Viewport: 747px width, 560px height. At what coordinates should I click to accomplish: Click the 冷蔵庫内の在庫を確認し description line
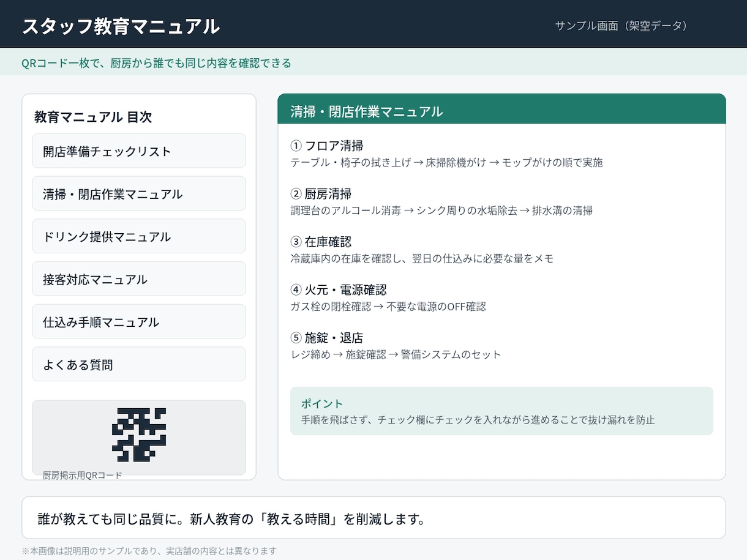[x=422, y=258]
